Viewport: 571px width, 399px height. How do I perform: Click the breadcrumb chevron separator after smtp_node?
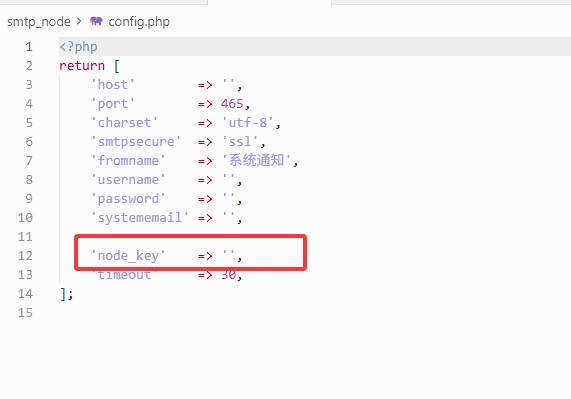pyautogui.click(x=79, y=21)
